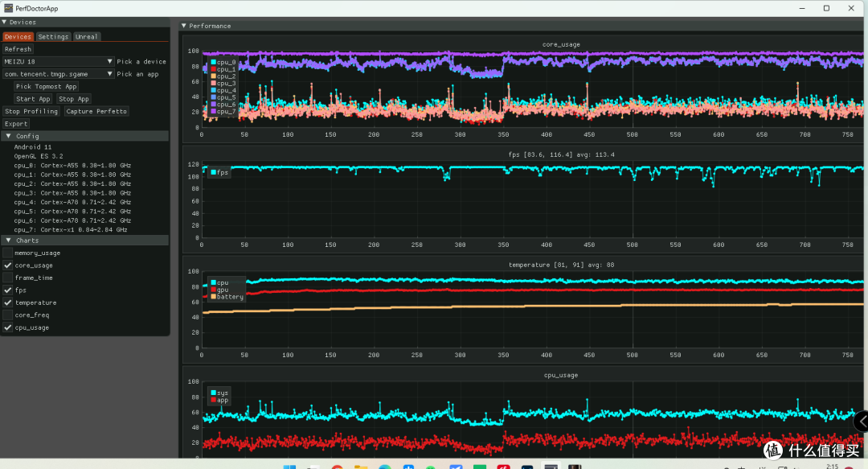This screenshot has width=868, height=469.
Task: Click the Export button
Action: (x=15, y=124)
